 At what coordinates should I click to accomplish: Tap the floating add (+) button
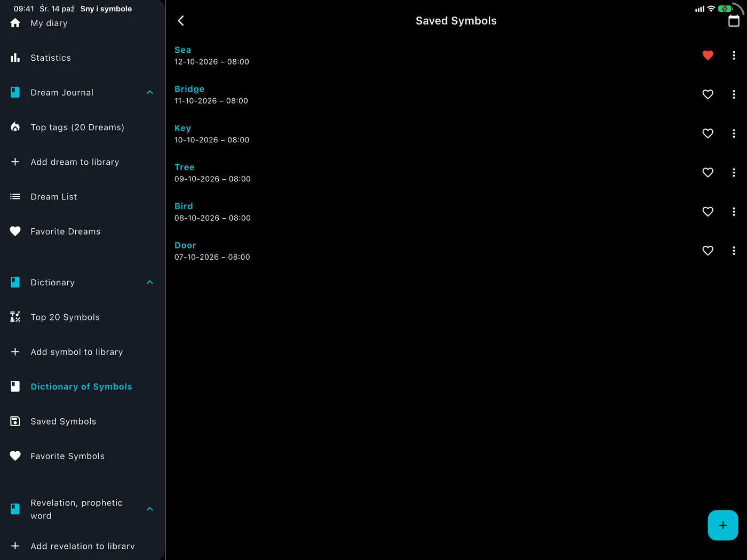tap(723, 525)
